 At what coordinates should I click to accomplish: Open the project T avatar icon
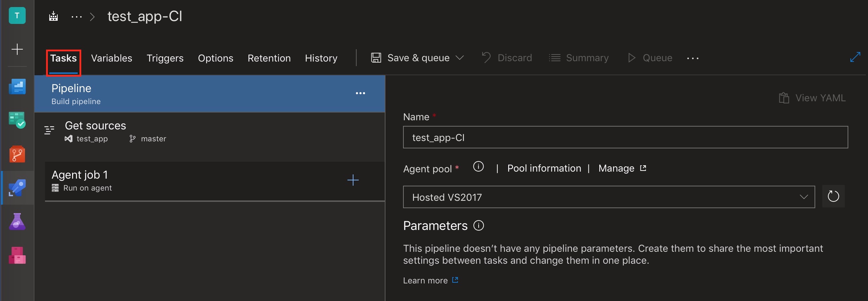(17, 16)
